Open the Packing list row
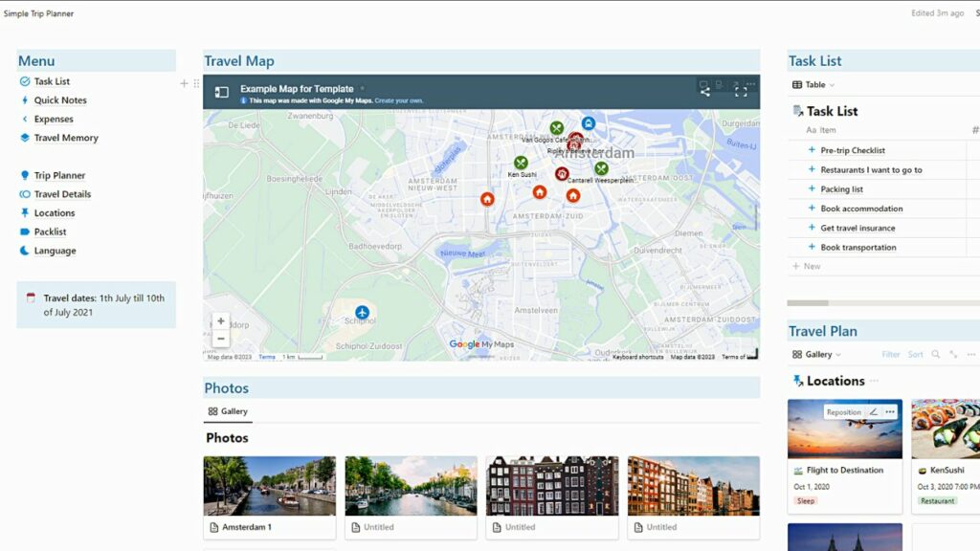 pos(841,189)
